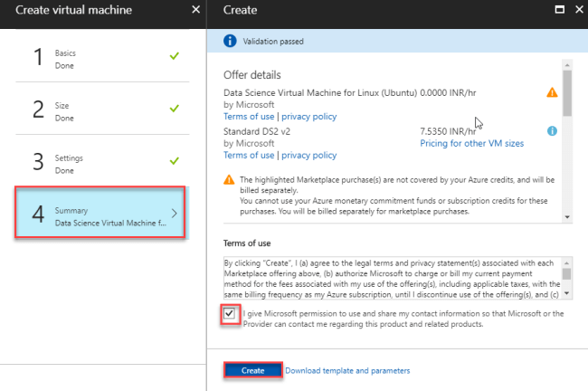588x391 pixels.
Task: Click the orange warning icon beside Data Science VM
Action: click(552, 92)
